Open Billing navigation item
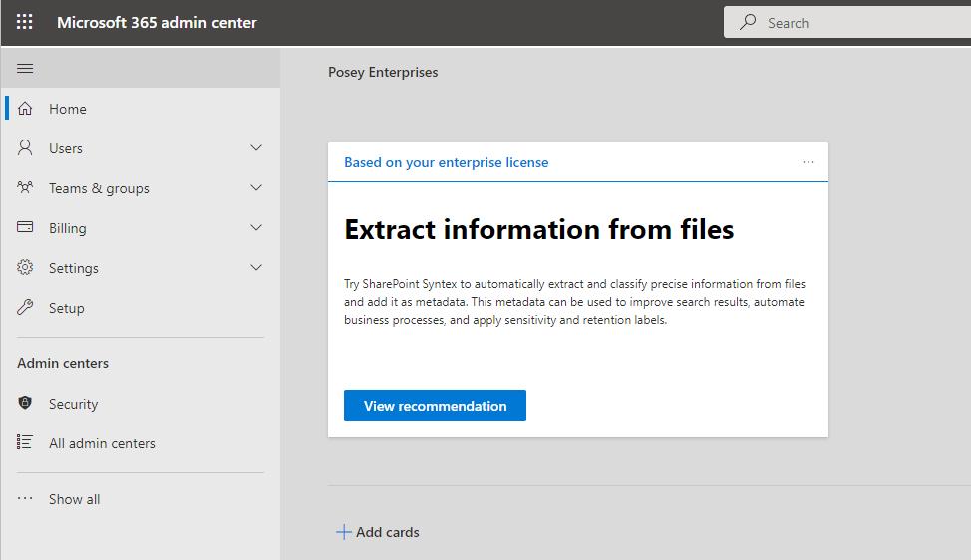Viewport: 971px width, 560px height. 142,228
